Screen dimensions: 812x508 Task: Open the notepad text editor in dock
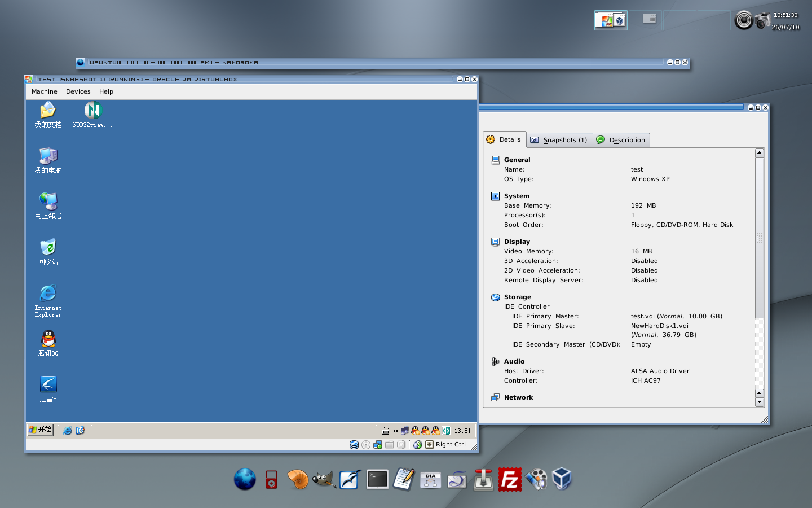[x=404, y=479]
